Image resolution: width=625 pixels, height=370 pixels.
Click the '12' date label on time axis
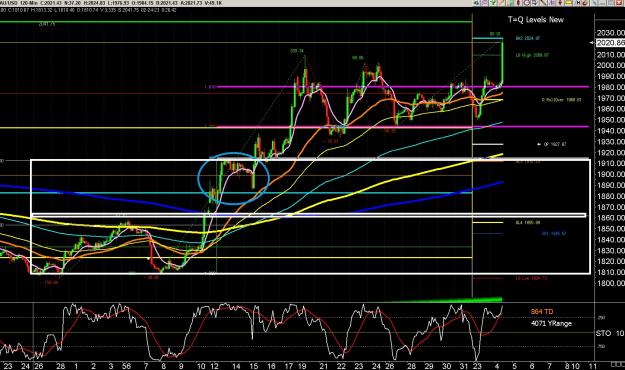click(214, 366)
